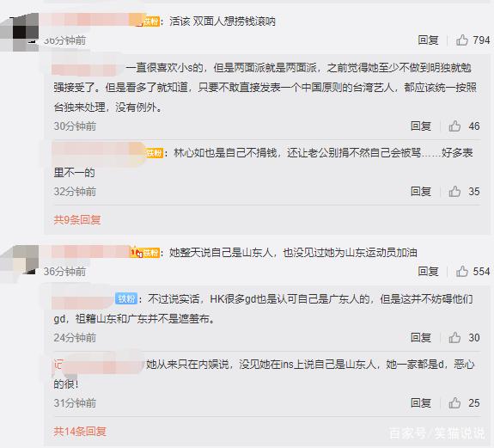
Task: Open the first commenter's avatar
Action: point(20,32)
